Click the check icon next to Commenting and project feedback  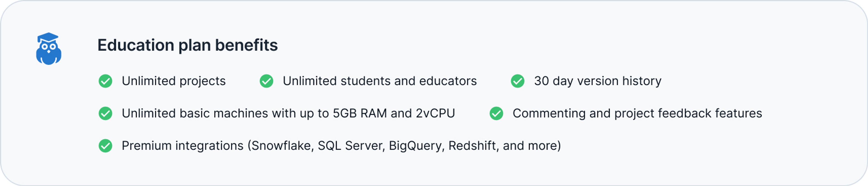pyautogui.click(x=496, y=113)
